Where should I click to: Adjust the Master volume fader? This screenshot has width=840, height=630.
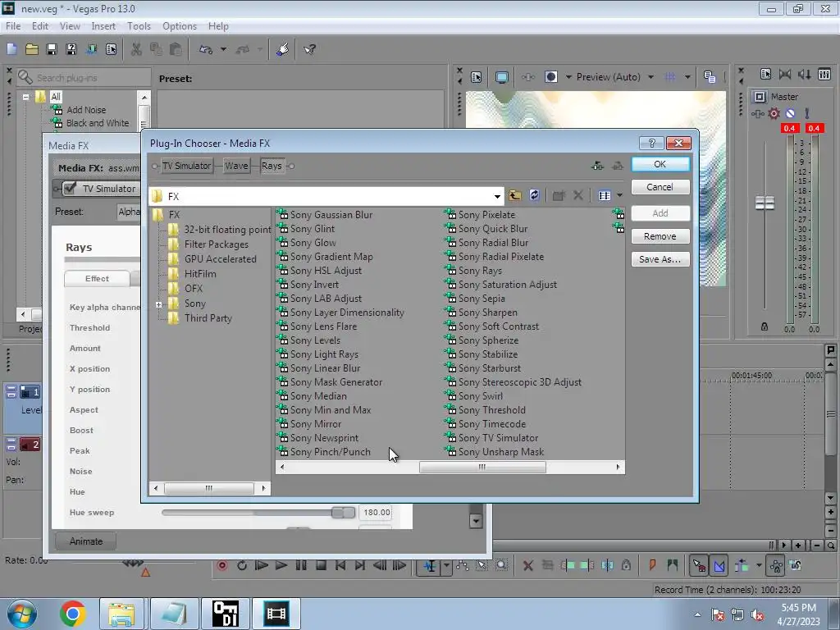click(x=765, y=203)
